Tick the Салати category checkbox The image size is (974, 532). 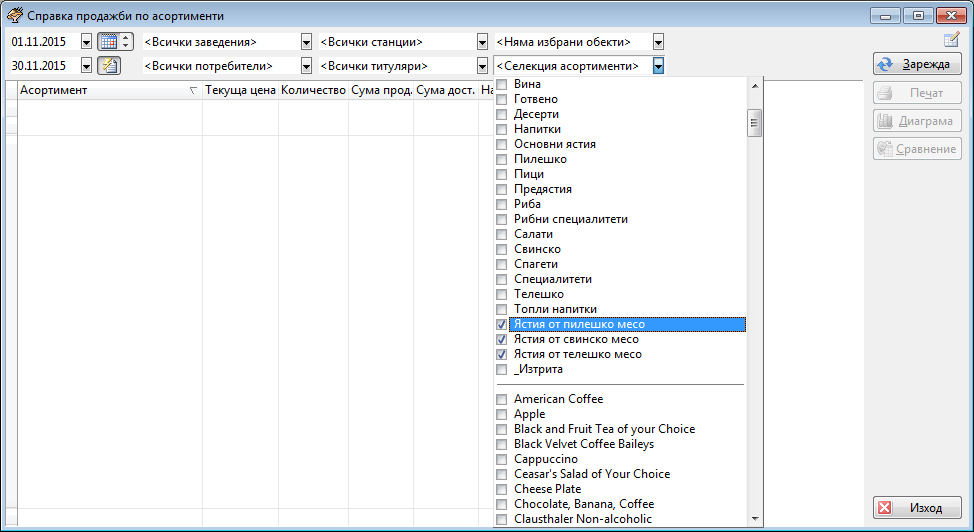click(502, 235)
